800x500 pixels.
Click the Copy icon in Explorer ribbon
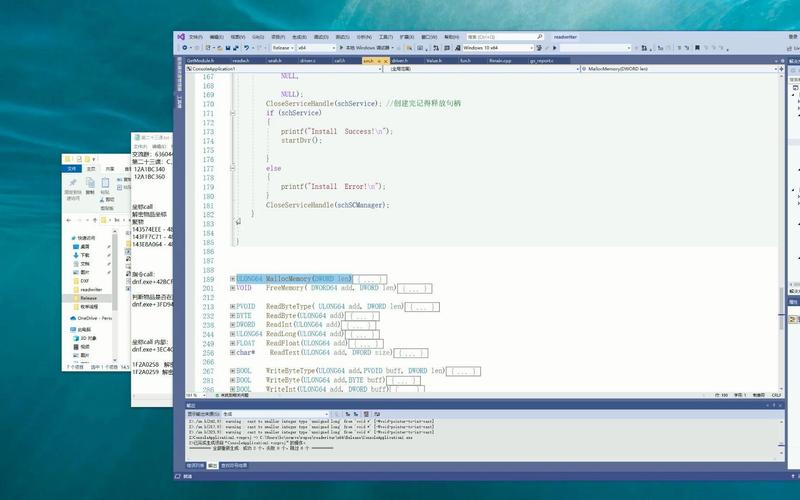90,186
